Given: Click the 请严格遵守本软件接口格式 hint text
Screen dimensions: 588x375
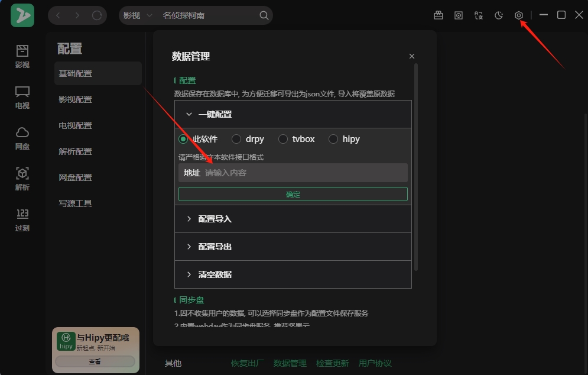Looking at the screenshot, I should point(221,157).
